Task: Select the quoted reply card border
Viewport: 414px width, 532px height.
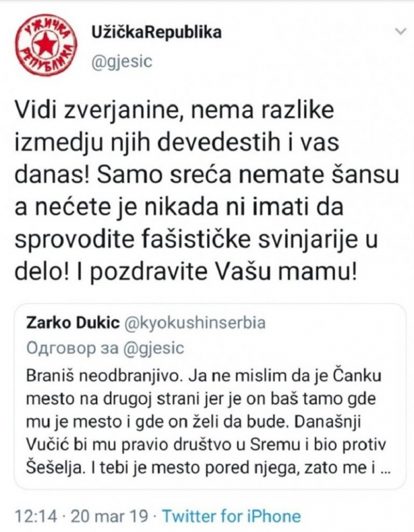Action: pos(16,395)
